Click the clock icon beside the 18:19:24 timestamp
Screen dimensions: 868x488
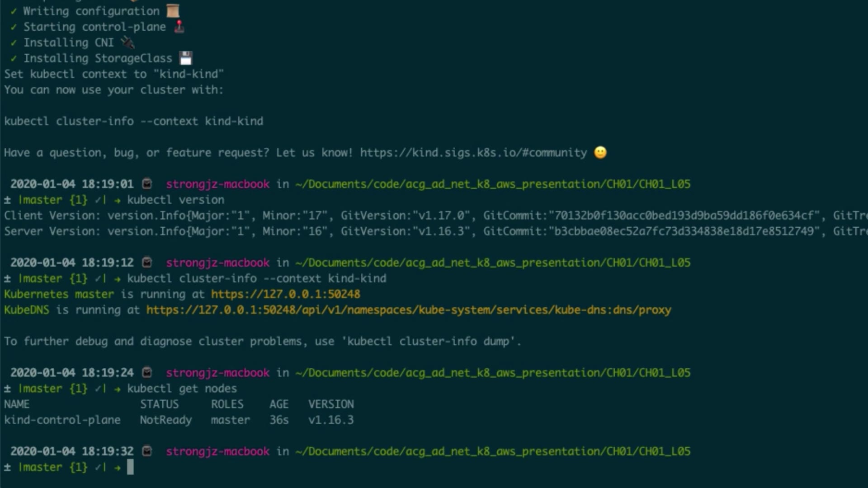click(x=147, y=373)
